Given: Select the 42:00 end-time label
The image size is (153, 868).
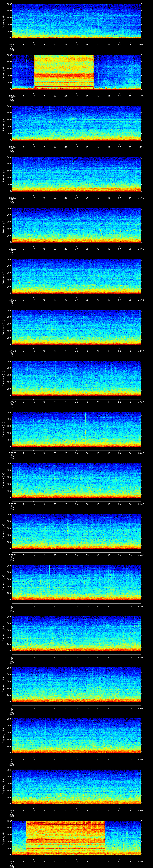Looking at the screenshot, I should (x=141, y=657).
